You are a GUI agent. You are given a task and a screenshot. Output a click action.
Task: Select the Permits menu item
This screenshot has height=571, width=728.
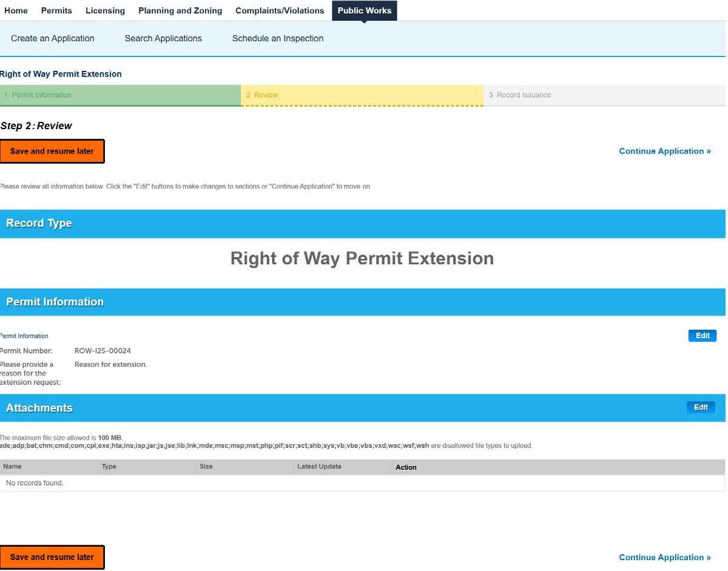[x=56, y=10]
